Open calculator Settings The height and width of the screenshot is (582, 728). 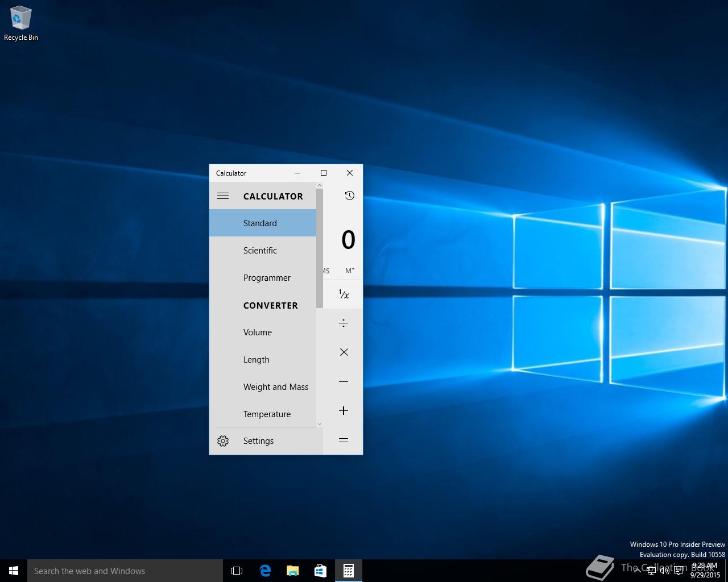tap(266, 441)
